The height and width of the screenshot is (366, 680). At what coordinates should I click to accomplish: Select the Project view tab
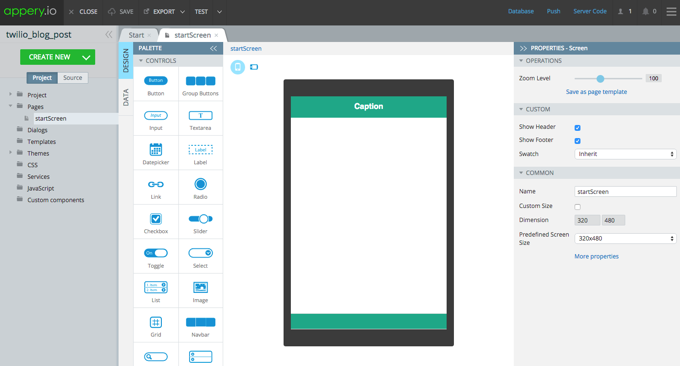(42, 78)
